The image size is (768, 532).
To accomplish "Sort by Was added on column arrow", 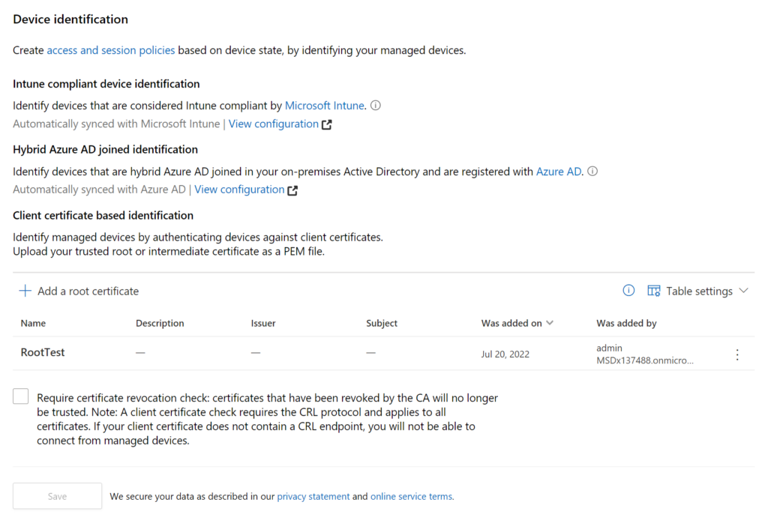I will 550,323.
